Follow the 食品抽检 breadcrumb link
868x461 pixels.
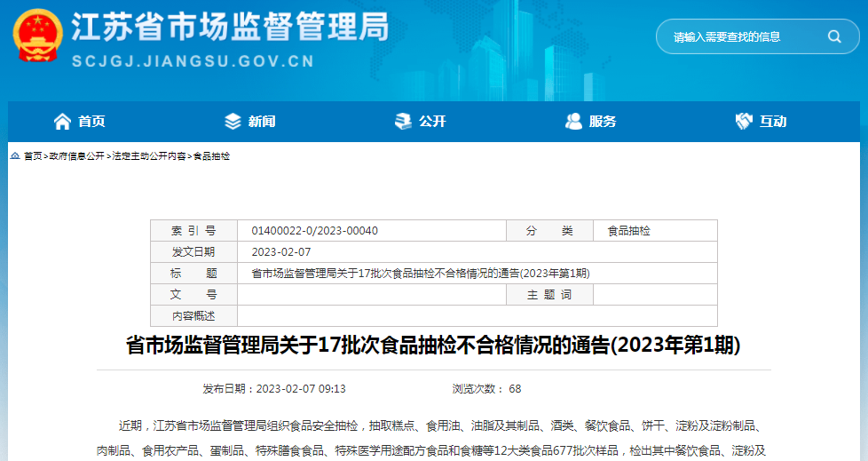211,156
